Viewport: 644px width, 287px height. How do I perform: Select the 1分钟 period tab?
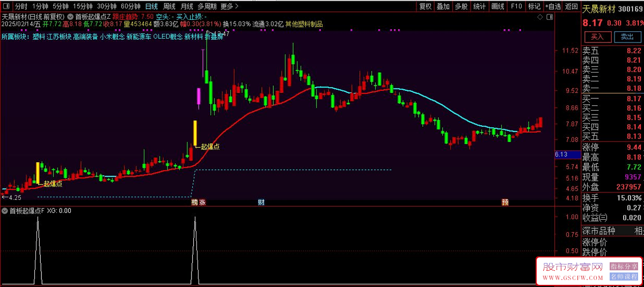click(40, 6)
